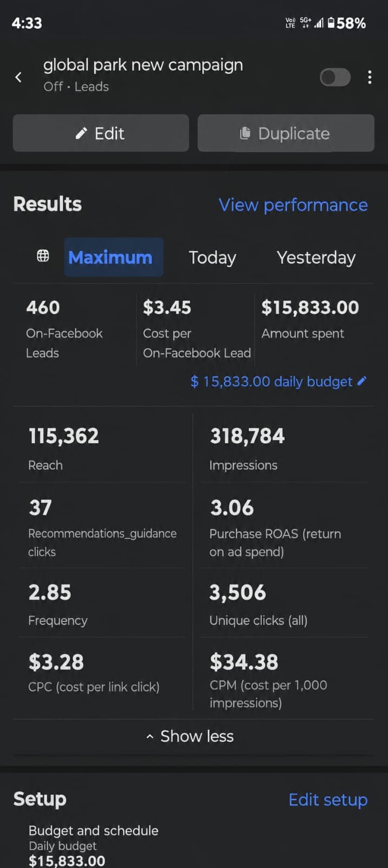
Task: Open the Edit setup link
Action: click(x=328, y=800)
